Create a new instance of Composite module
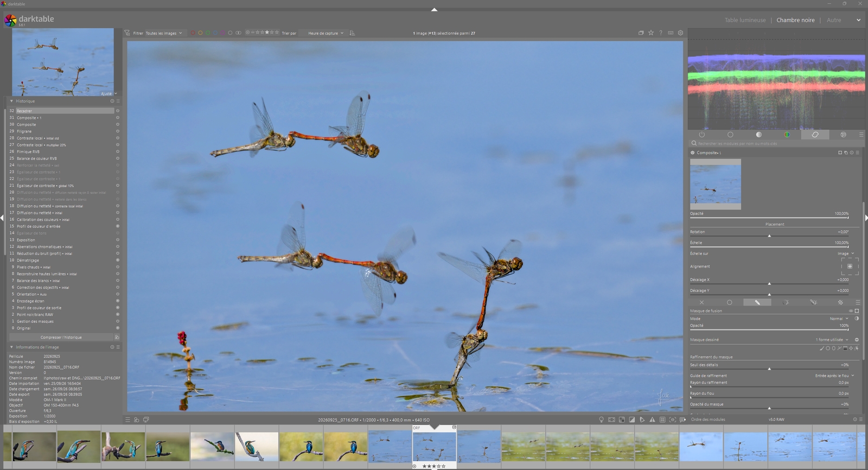Viewport: 868px width, 470px height. click(x=846, y=153)
